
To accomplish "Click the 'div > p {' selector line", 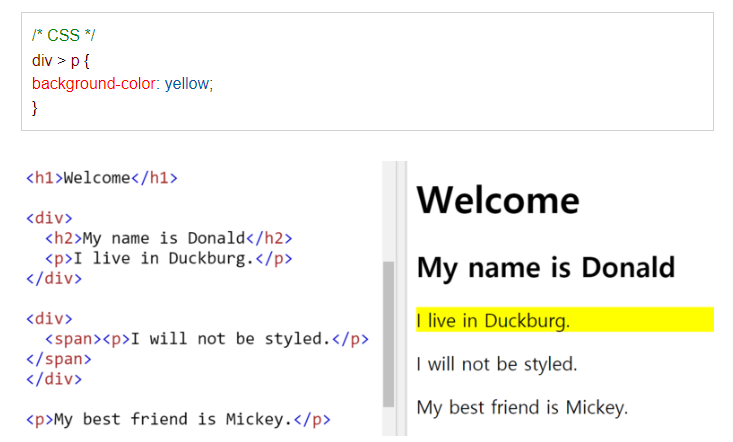I will pyautogui.click(x=60, y=60).
